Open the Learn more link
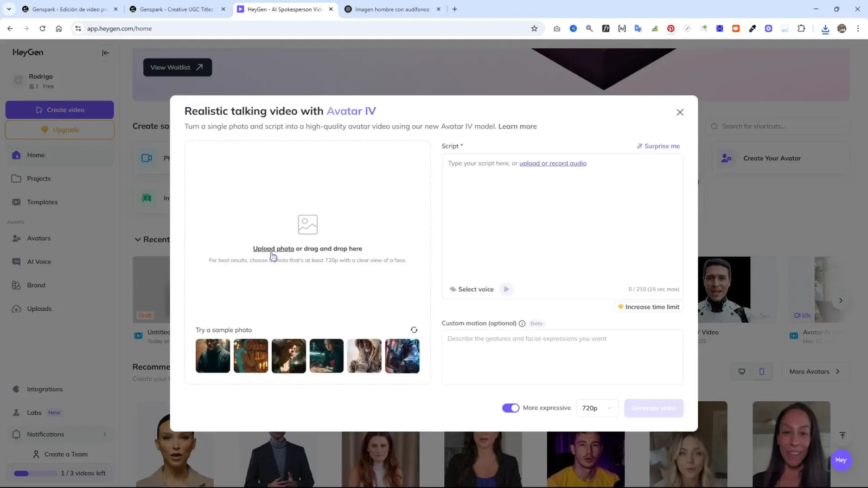Screen dimensions: 868x488 (x=517, y=126)
